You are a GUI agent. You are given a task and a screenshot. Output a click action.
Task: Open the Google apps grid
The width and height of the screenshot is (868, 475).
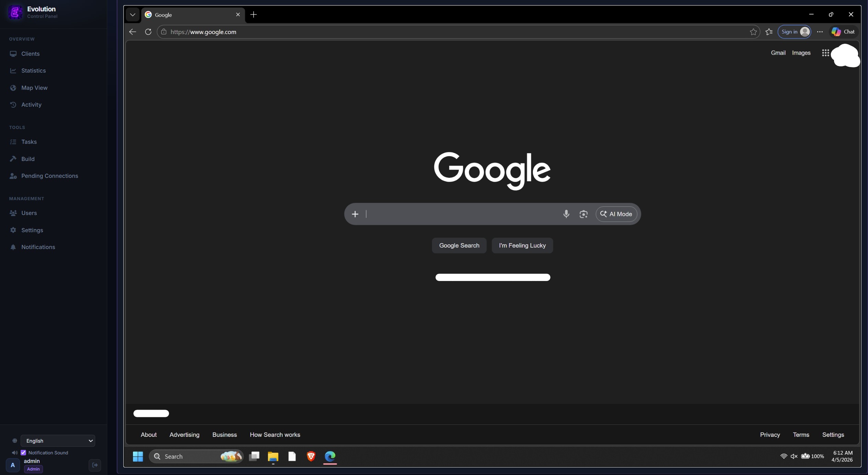click(x=825, y=53)
